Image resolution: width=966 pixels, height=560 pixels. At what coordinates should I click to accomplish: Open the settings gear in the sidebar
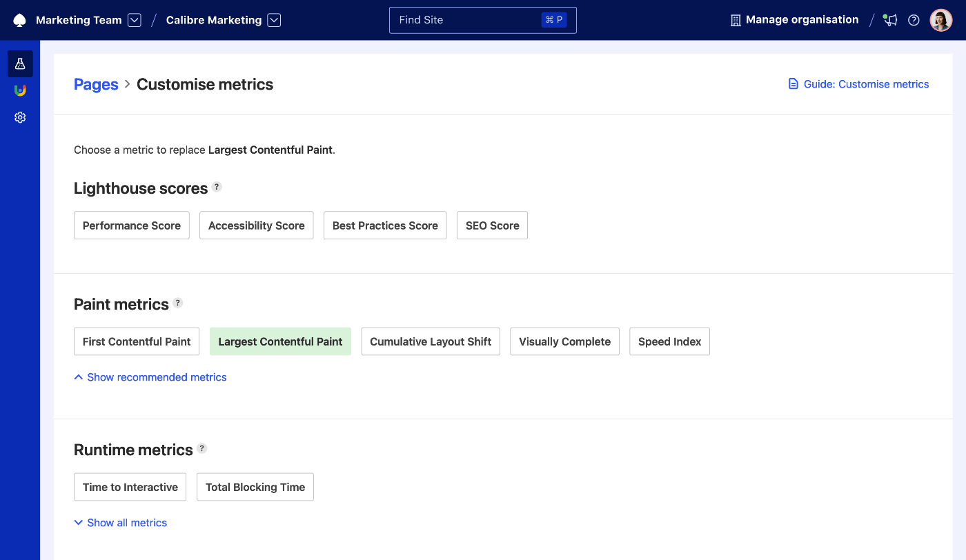19,117
